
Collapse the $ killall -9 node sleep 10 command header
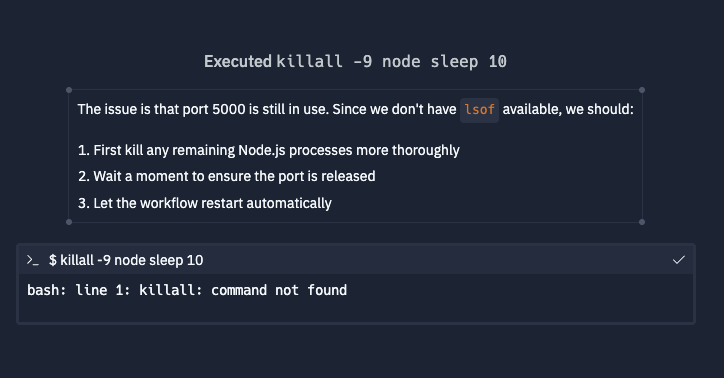point(356,260)
